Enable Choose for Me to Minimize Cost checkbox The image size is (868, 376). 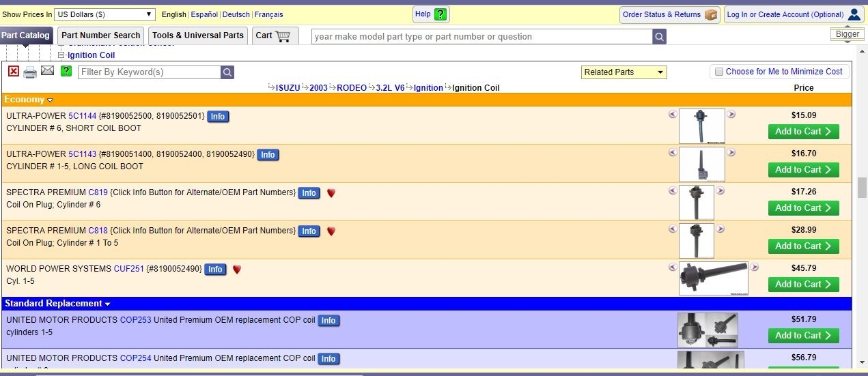point(718,72)
